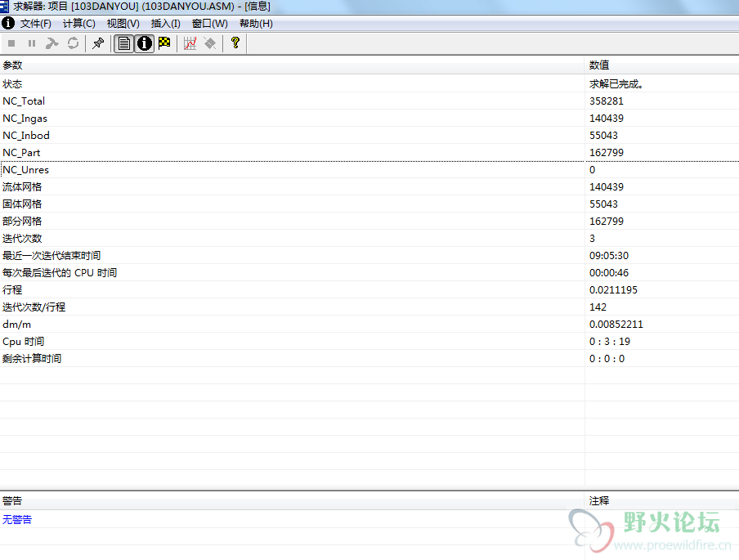Click the Stop calculation toolbar icon

coord(11,43)
